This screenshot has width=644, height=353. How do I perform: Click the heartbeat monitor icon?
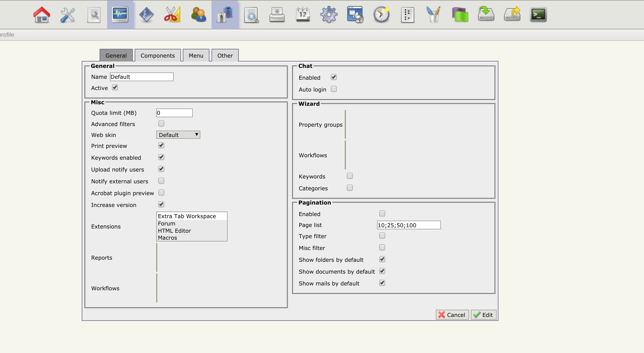120,15
